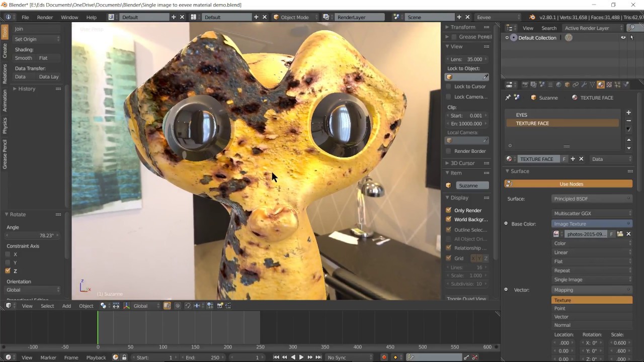Click the Use Nodes button

[x=571, y=184]
